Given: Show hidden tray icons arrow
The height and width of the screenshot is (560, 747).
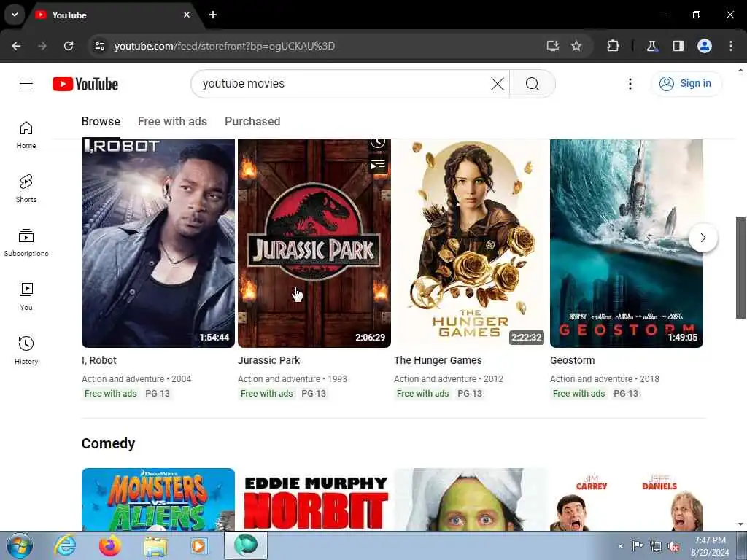Looking at the screenshot, I should click(620, 546).
